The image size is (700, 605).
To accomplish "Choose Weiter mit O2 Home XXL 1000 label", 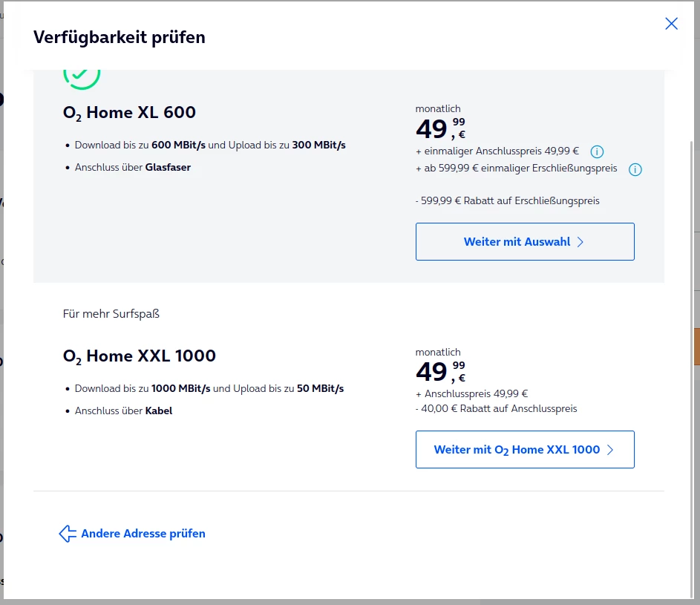I will (517, 450).
